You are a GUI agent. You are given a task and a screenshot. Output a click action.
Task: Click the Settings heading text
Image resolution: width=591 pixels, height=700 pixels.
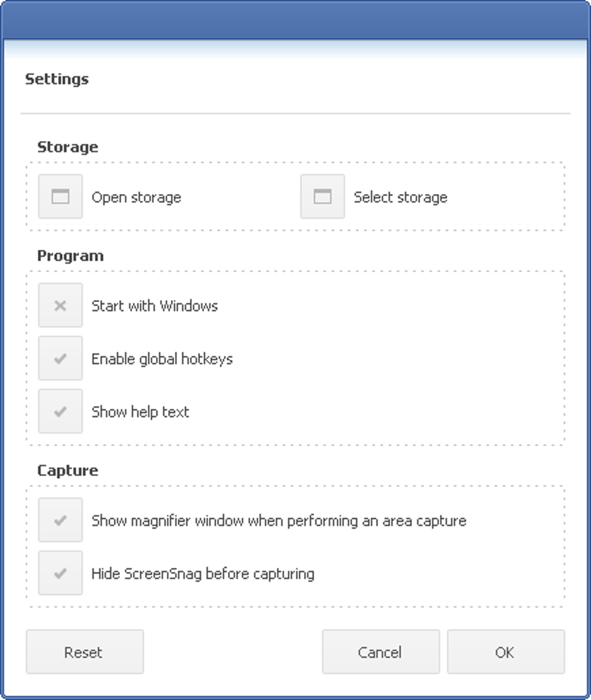coord(57,79)
